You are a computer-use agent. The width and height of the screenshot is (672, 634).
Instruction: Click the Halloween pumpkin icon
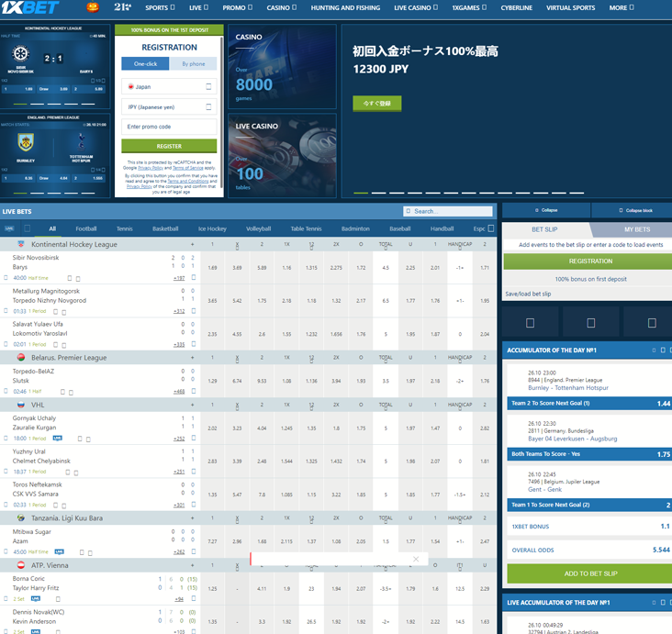93,7
